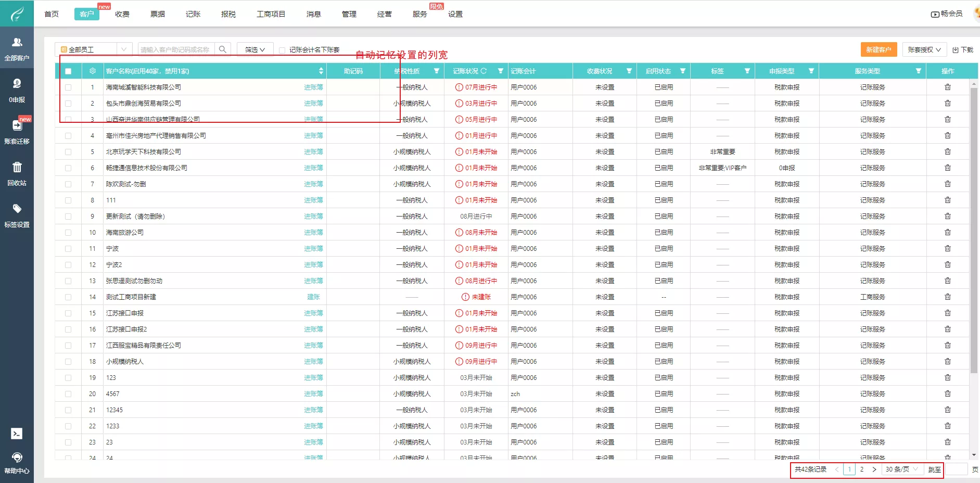Delete row 测试工商项目新建 via trash icon
The width and height of the screenshot is (980, 483).
[x=948, y=297]
